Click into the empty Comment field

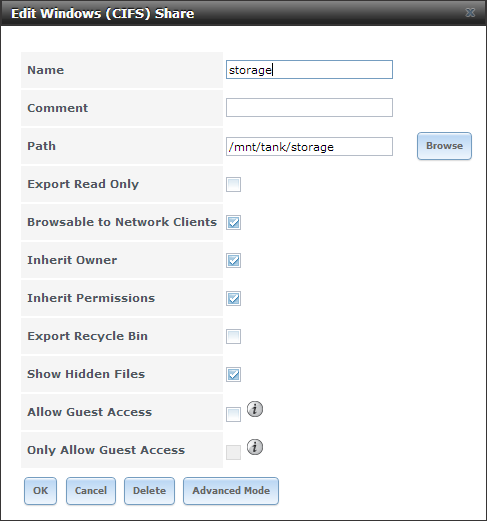[309, 108]
